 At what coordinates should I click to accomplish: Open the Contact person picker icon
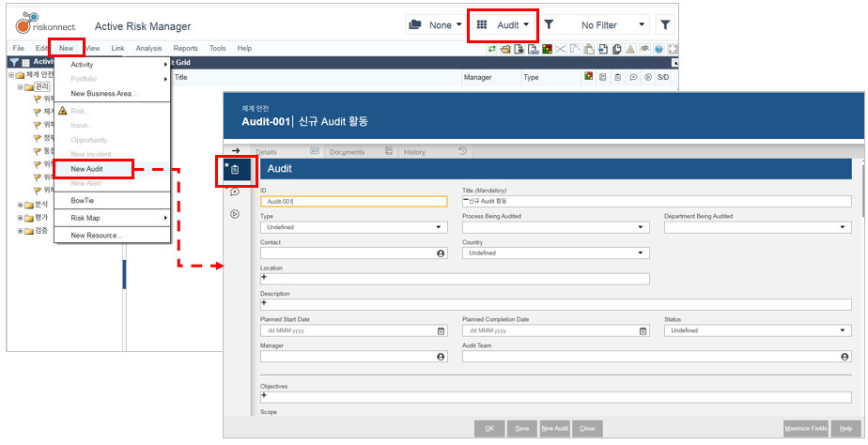pos(441,253)
